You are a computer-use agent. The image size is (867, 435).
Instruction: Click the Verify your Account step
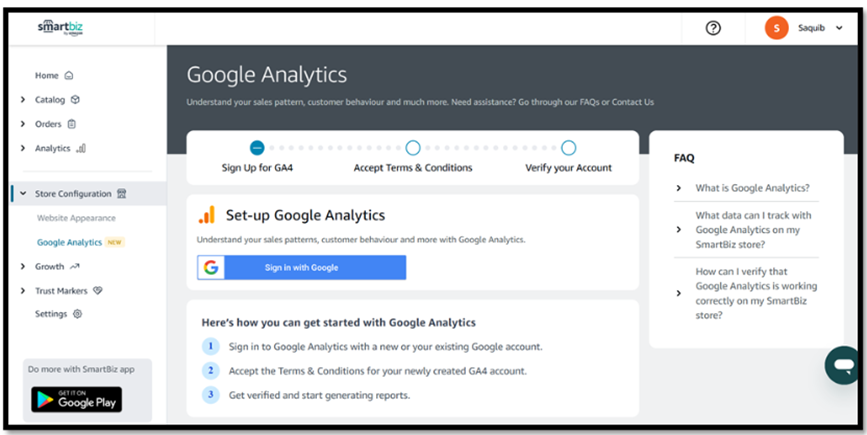coord(568,148)
